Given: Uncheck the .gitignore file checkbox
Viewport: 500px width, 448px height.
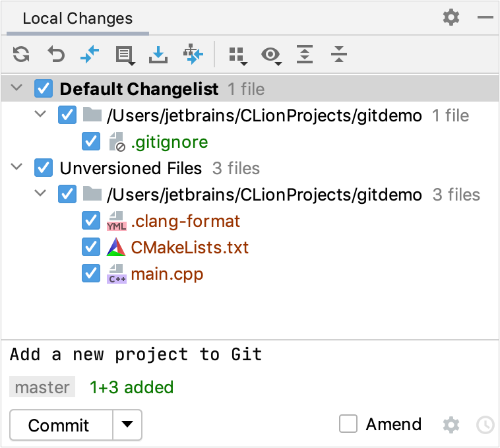Looking at the screenshot, I should point(91,142).
